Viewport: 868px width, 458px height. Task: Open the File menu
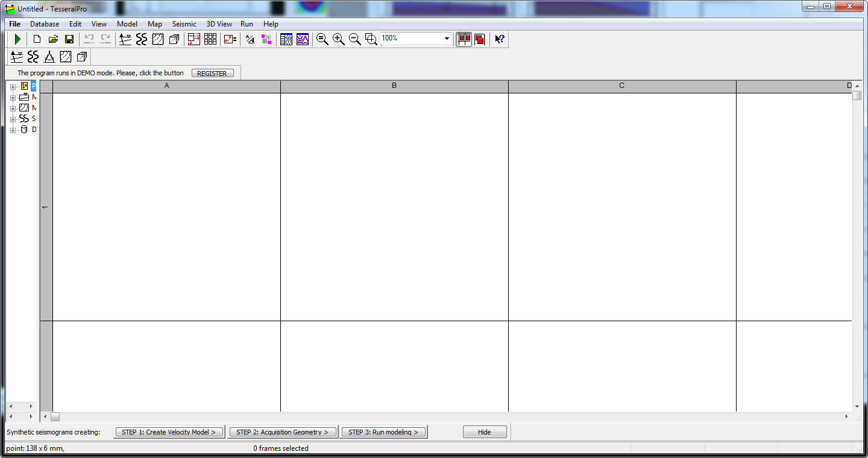pos(14,24)
